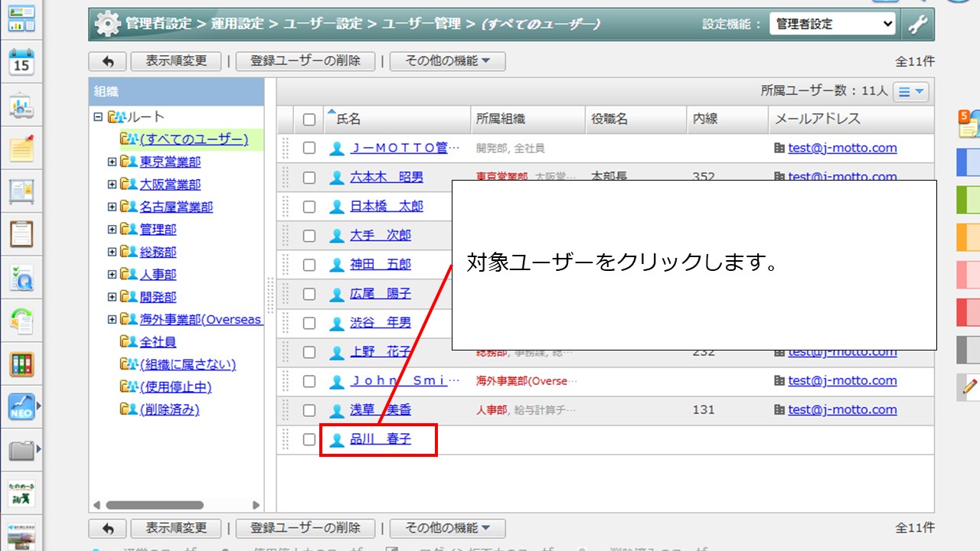Screen dimensions: 980x551
Task: Click the top 登録ユーザーの削除 button
Action: pyautogui.click(x=305, y=61)
